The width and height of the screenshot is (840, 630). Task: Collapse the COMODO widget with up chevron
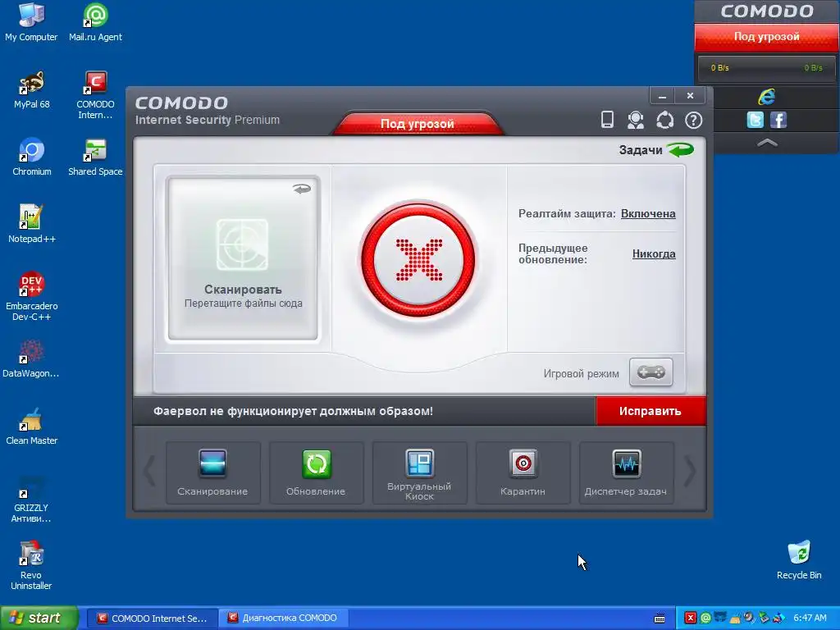coord(767,143)
